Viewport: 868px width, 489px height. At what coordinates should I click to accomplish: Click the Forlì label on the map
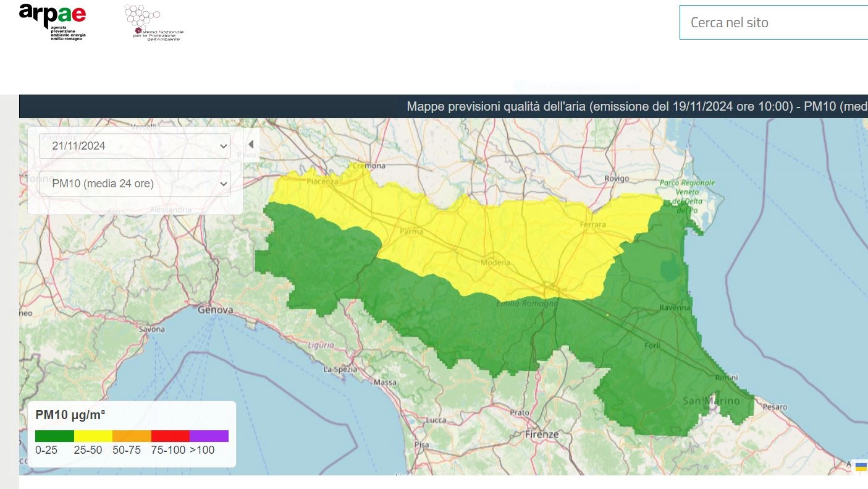click(652, 346)
